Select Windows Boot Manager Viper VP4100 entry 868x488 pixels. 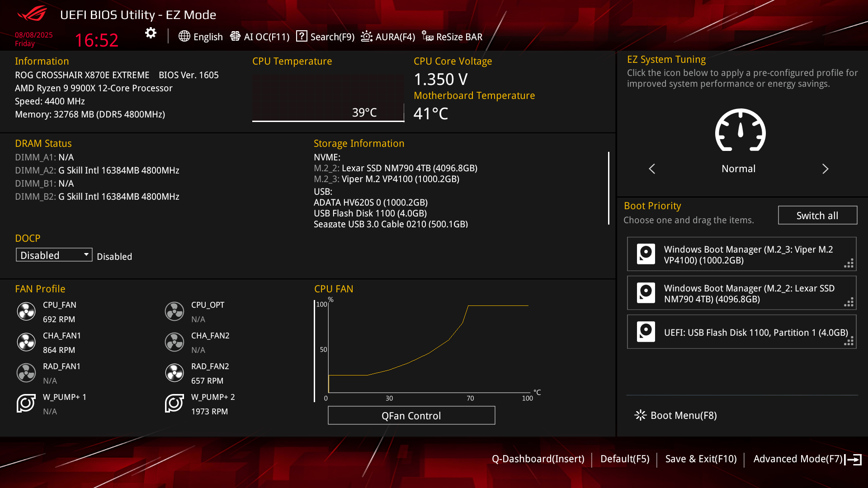pos(741,254)
